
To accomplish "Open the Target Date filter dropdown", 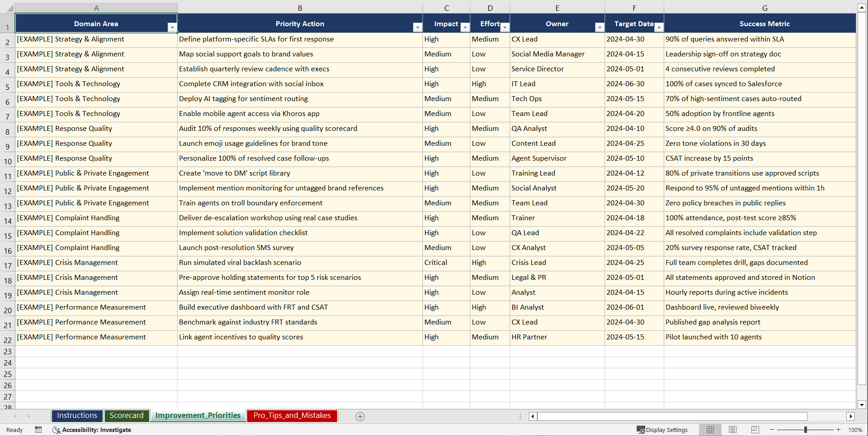I will [659, 28].
